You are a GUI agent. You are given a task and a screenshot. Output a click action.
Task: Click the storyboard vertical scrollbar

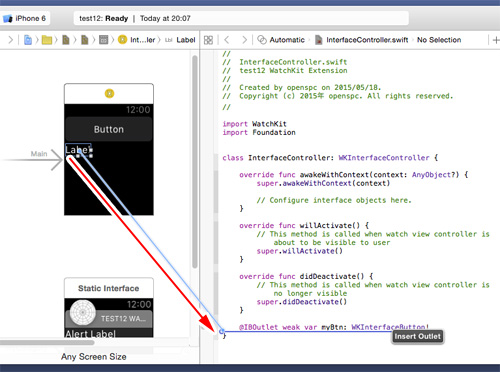click(x=195, y=162)
